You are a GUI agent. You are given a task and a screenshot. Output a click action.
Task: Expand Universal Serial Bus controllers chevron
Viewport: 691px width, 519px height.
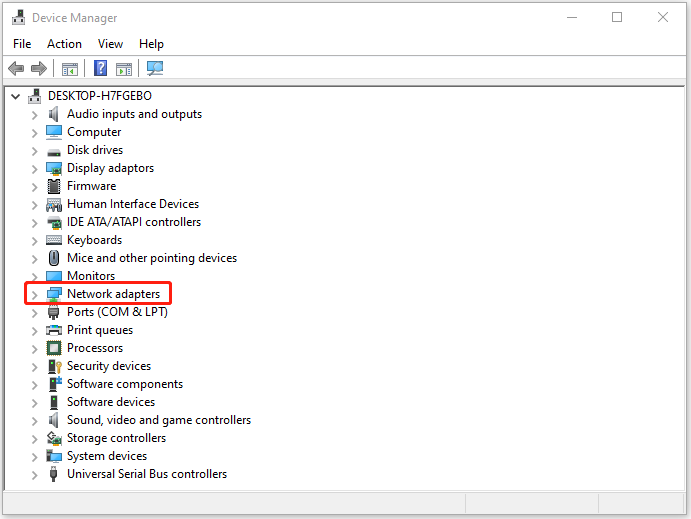pos(34,475)
